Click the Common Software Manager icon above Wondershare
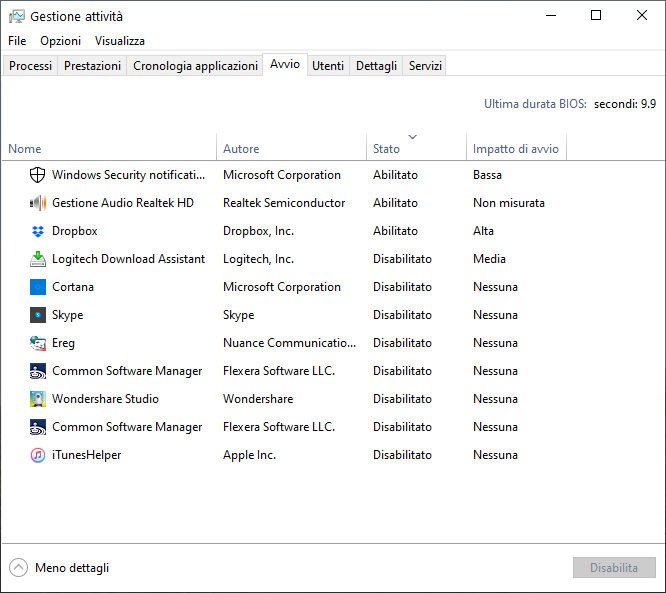 click(37, 371)
